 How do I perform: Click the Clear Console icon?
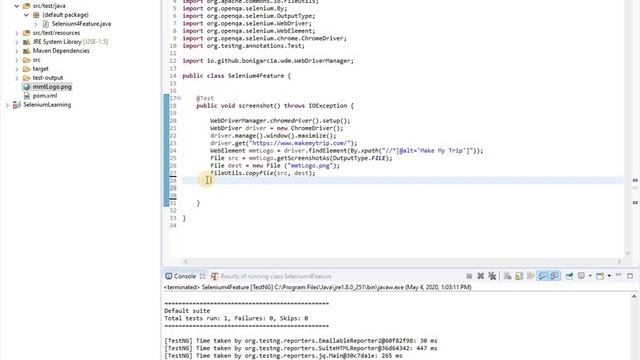[507, 276]
